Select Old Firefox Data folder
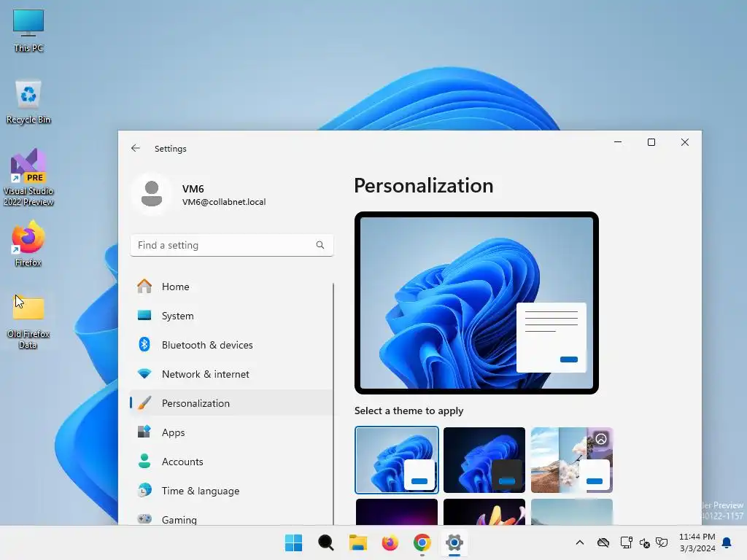 28,321
